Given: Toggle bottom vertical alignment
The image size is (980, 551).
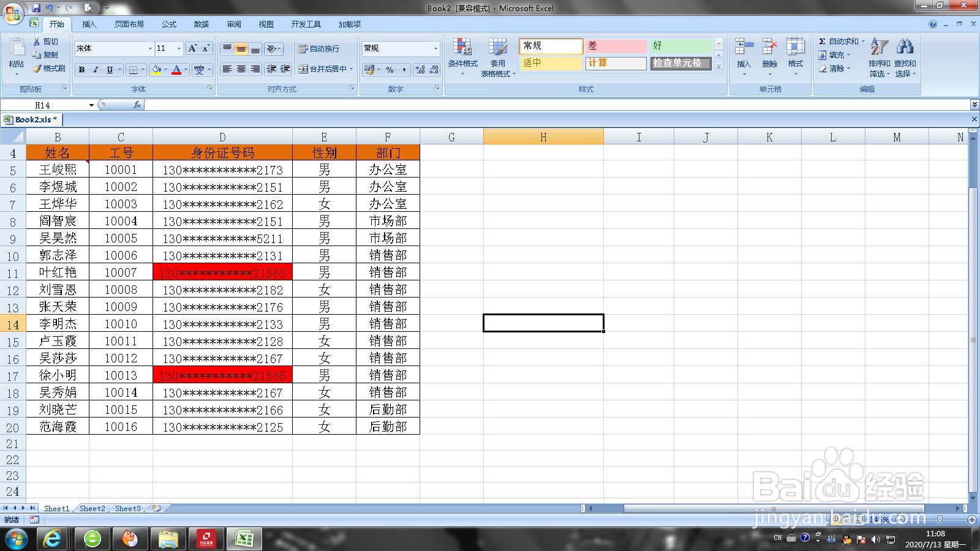Looking at the screenshot, I should click(255, 48).
